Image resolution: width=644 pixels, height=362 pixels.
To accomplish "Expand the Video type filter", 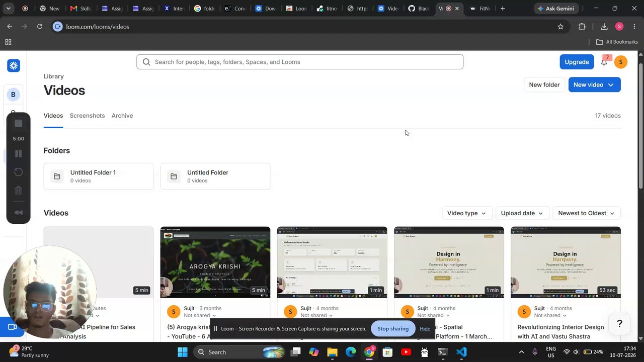I will click(467, 213).
